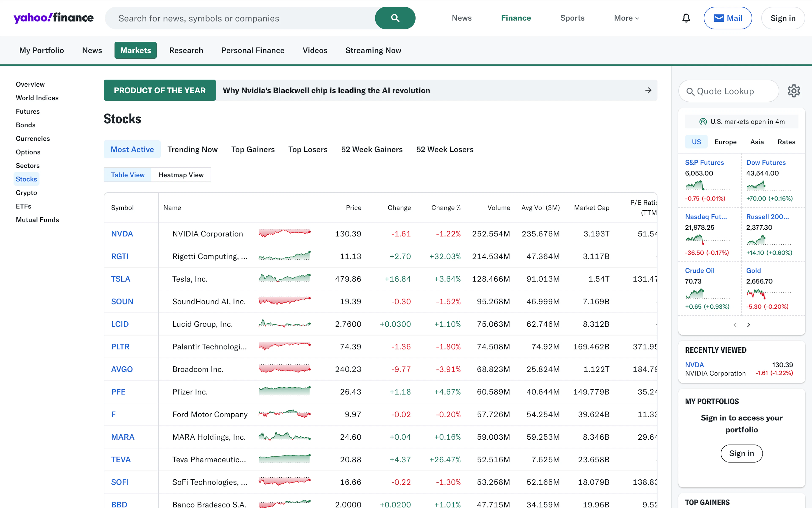Select the Table View toggle
This screenshot has height=508, width=812.
coord(128,175)
